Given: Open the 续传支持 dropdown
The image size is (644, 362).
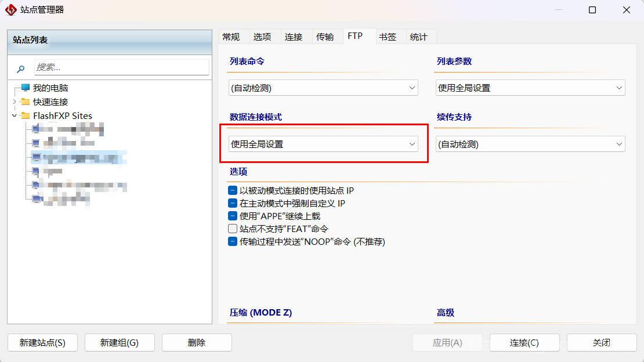Looking at the screenshot, I should (x=530, y=144).
